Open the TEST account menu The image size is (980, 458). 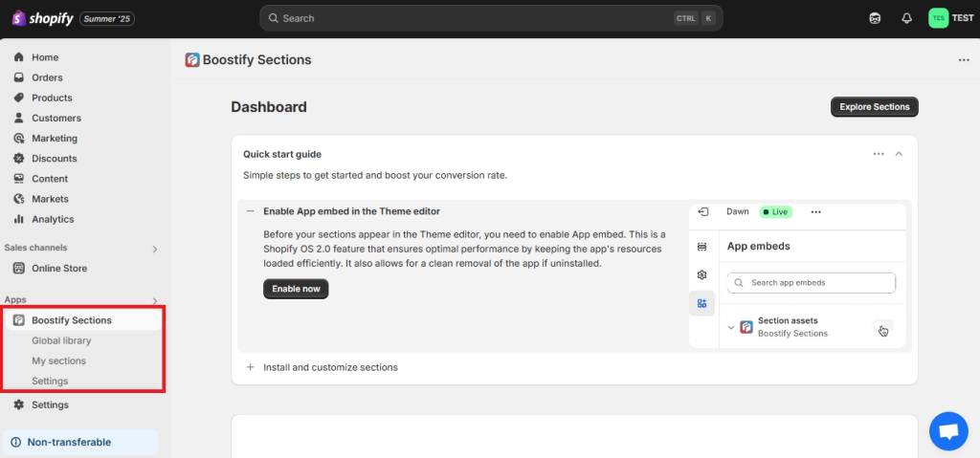click(950, 18)
